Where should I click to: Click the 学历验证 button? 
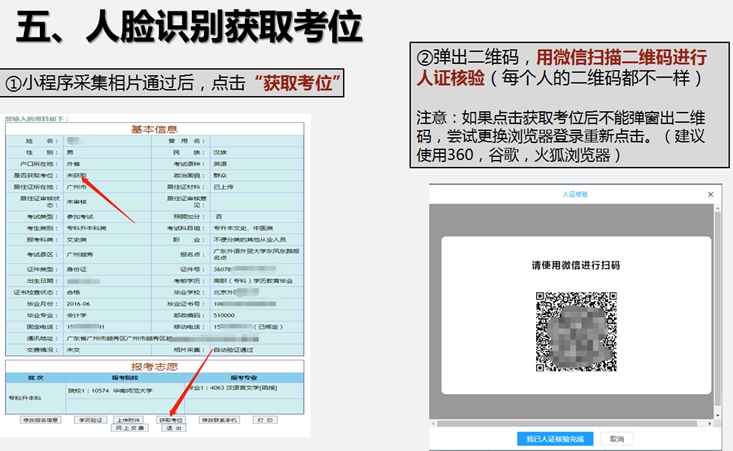90,420
